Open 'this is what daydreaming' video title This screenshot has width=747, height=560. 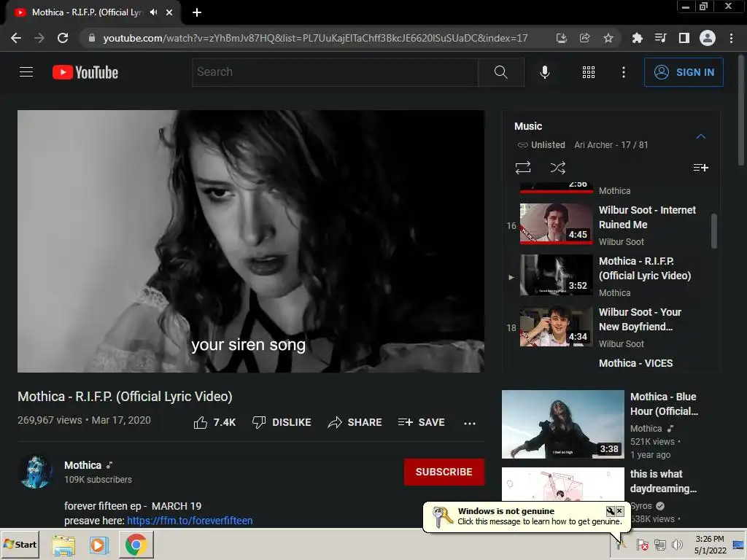point(663,481)
